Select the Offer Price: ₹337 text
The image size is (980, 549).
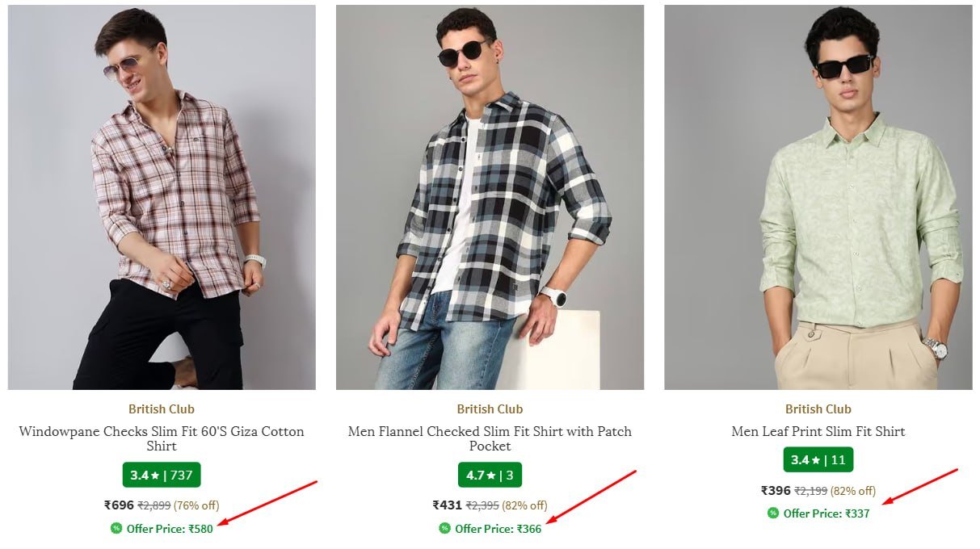826,513
